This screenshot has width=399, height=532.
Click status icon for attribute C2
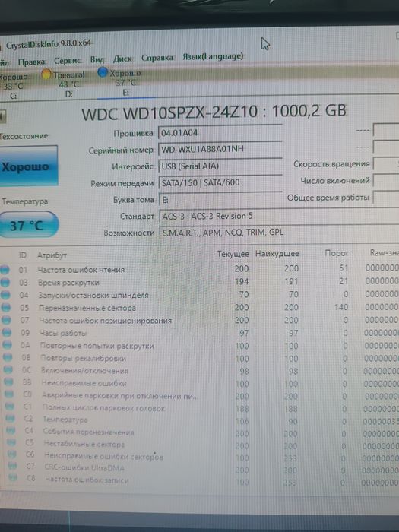(11, 419)
